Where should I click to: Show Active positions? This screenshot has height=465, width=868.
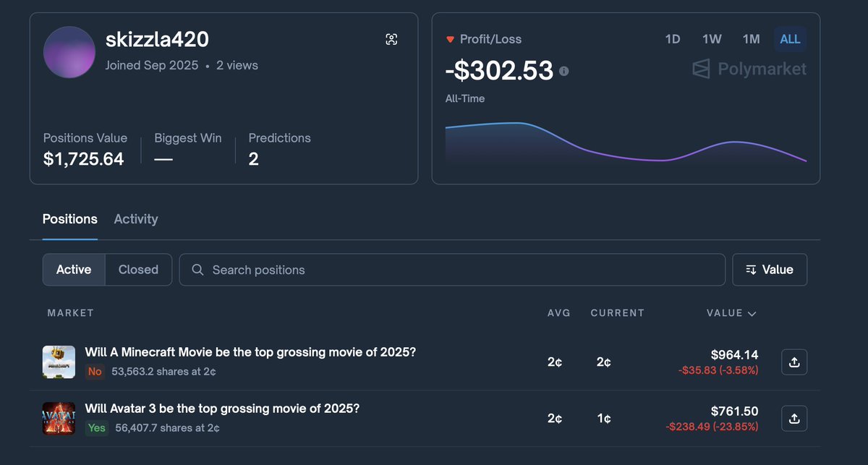pos(74,270)
